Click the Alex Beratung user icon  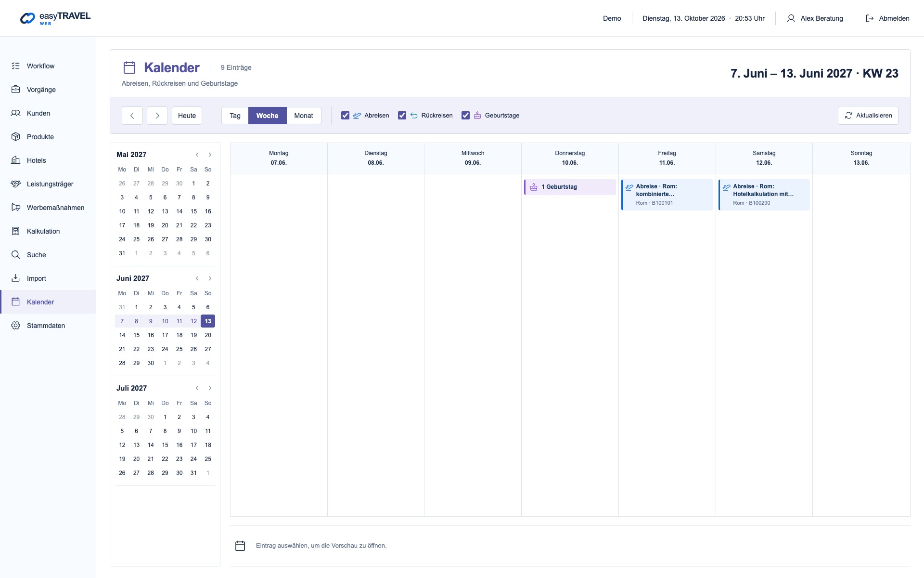coord(791,18)
